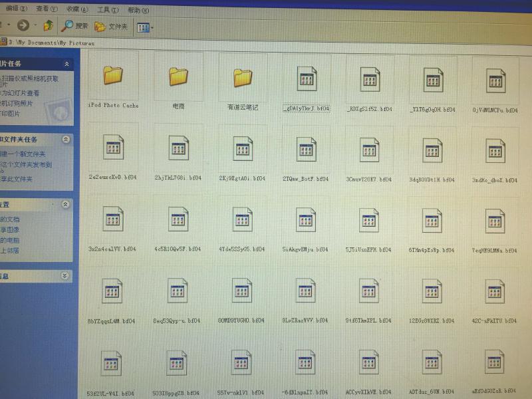Screen dimensions: 532x399
Task: Open the 查看(V) View menu
Action: tap(43, 9)
